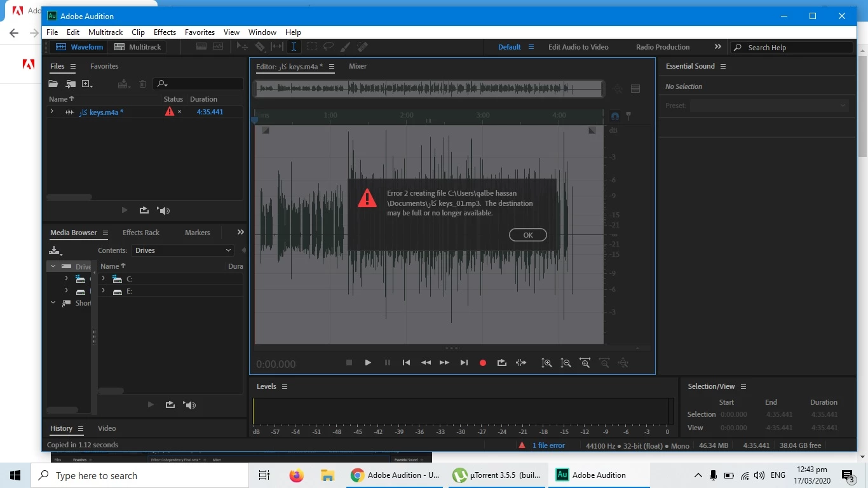
Task: Click Open File icon in Files panel
Action: pos(53,84)
